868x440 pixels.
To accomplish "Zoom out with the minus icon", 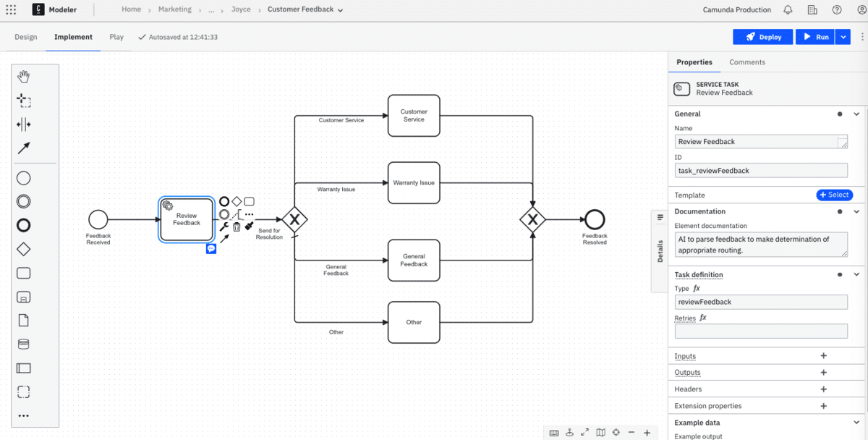I will 631,433.
